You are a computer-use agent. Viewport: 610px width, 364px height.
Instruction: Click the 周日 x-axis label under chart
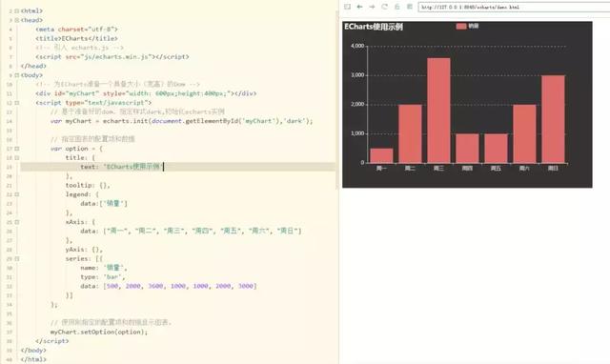click(x=553, y=168)
